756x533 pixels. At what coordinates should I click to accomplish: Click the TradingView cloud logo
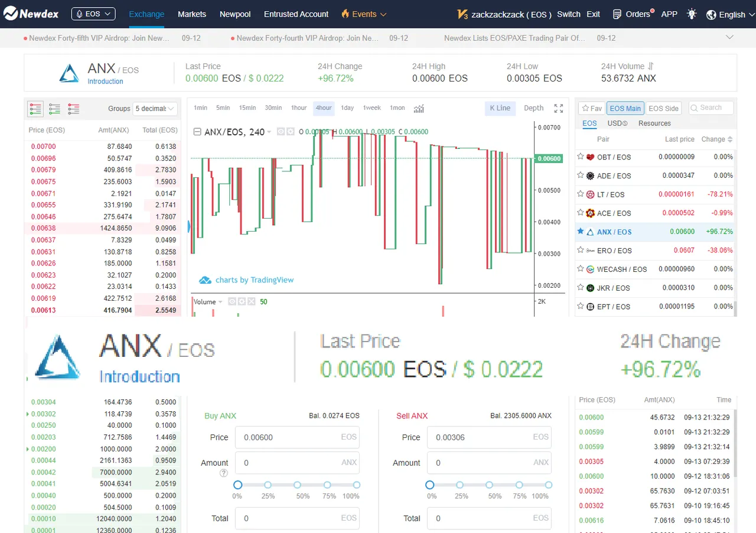pos(205,280)
